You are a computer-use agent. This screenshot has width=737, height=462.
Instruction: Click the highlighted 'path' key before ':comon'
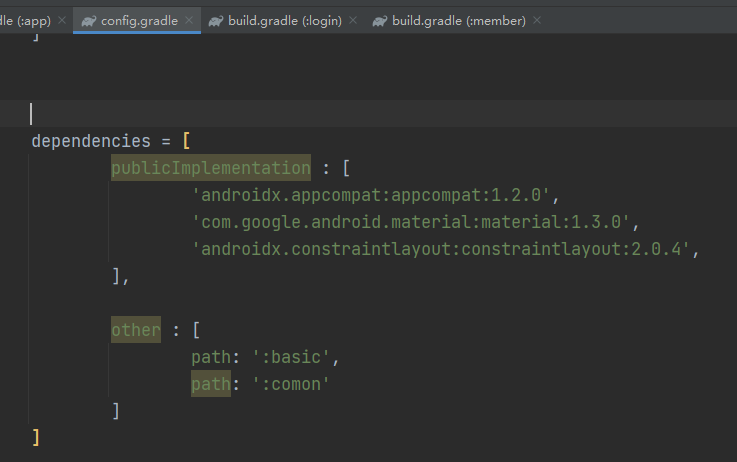click(211, 384)
